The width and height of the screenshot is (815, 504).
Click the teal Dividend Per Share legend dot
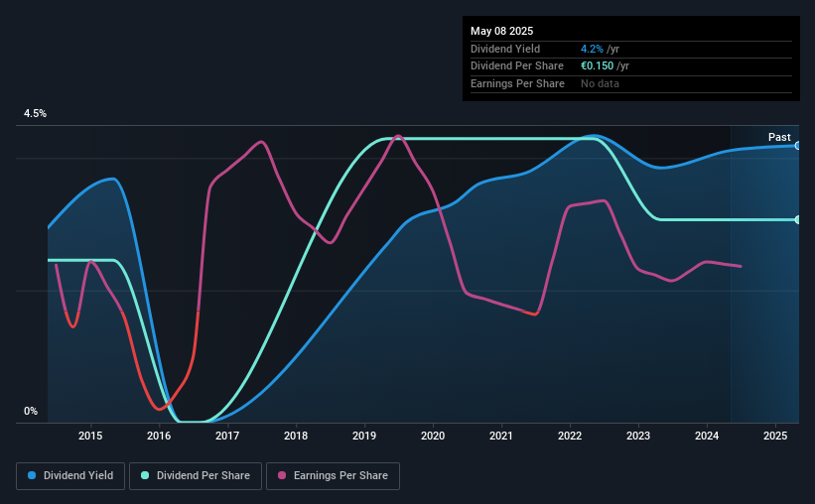(145, 475)
